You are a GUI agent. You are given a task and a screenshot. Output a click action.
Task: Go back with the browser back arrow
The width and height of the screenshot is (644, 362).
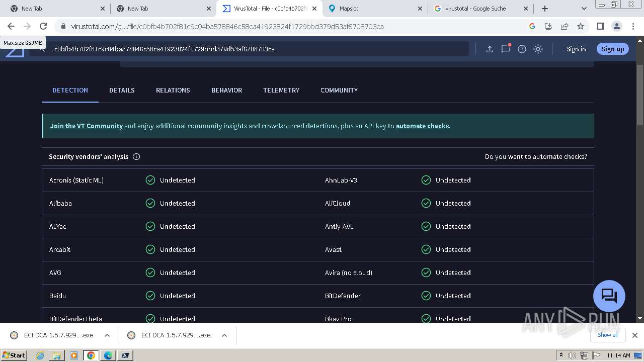(11, 26)
